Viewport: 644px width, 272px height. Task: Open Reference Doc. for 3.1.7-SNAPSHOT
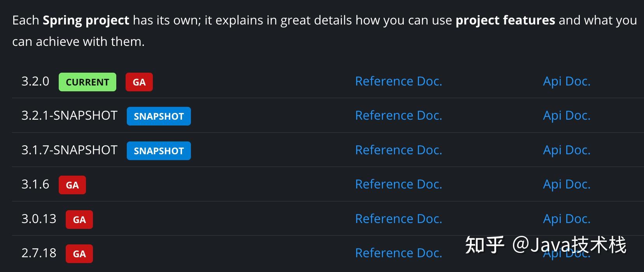point(399,150)
